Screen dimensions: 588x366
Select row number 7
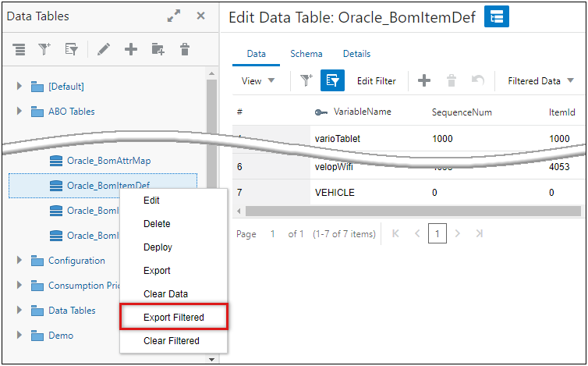(239, 192)
